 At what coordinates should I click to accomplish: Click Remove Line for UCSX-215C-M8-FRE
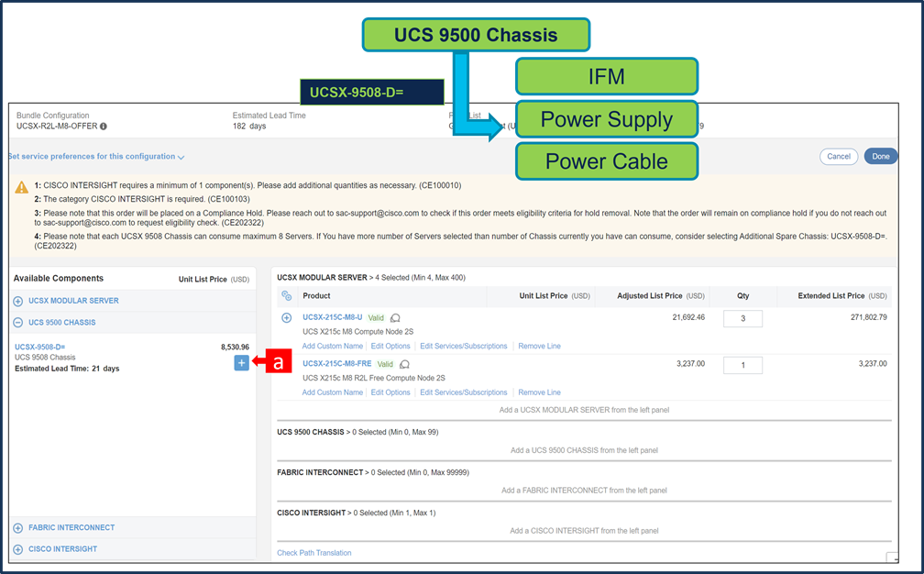[x=539, y=392]
